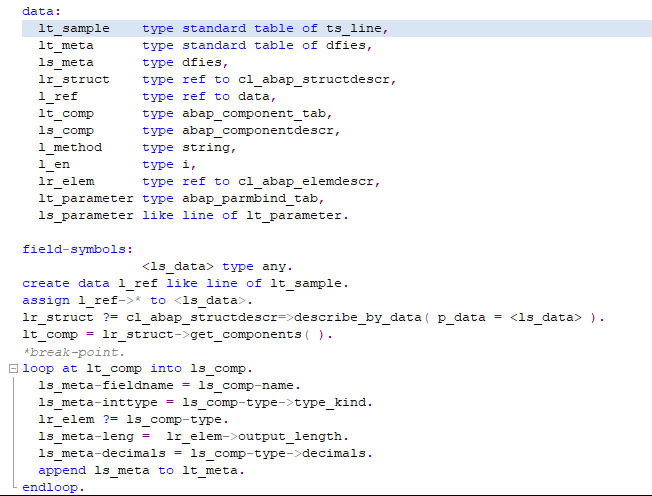Place cursor on the 'data:' keyword

click(41, 11)
